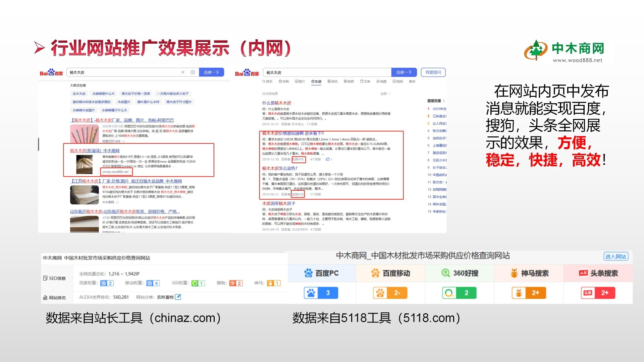Click the 实木木皮 suggestion chip
This screenshot has height=362, width=644.
click(x=79, y=94)
